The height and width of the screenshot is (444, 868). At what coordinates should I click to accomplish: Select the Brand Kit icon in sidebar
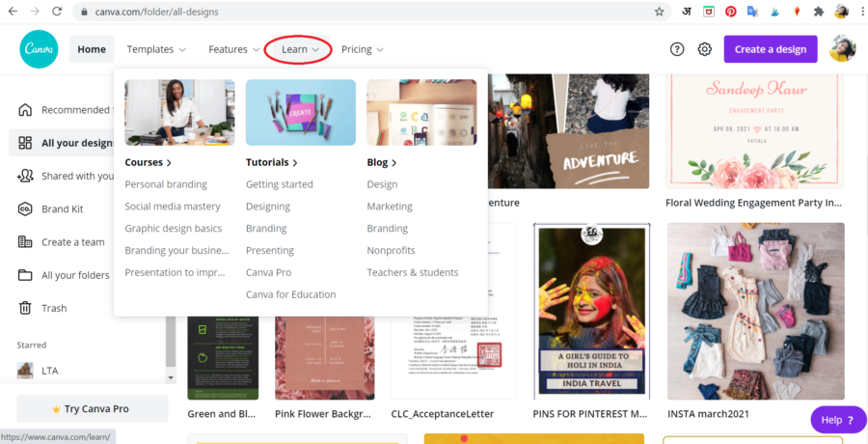coord(25,209)
